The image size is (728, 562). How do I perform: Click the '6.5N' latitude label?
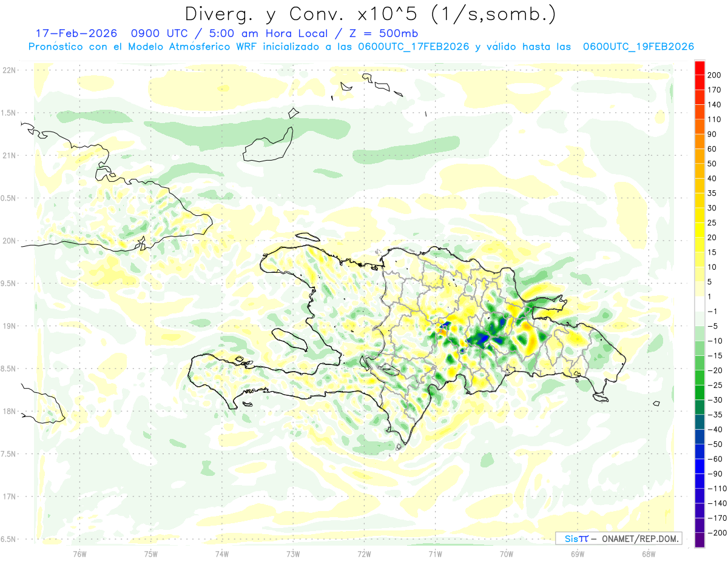[x=8, y=539]
